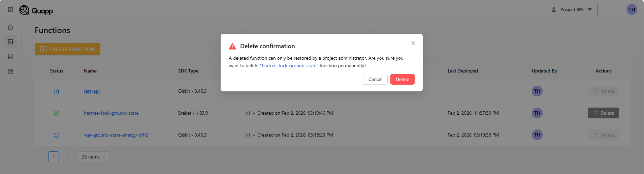Image resolution: width=644 pixels, height=174 pixels.
Task: Click the Quapp logo
Action: (x=36, y=10)
